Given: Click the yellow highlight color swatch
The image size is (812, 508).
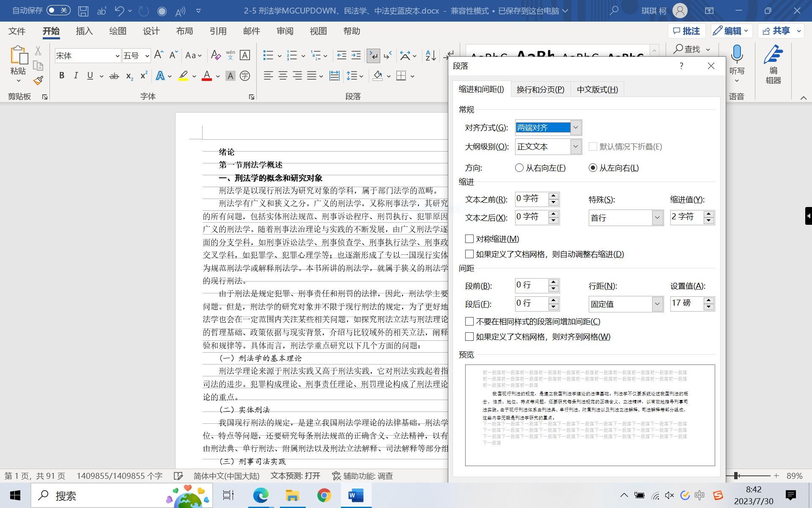Looking at the screenshot, I should pos(183,76).
